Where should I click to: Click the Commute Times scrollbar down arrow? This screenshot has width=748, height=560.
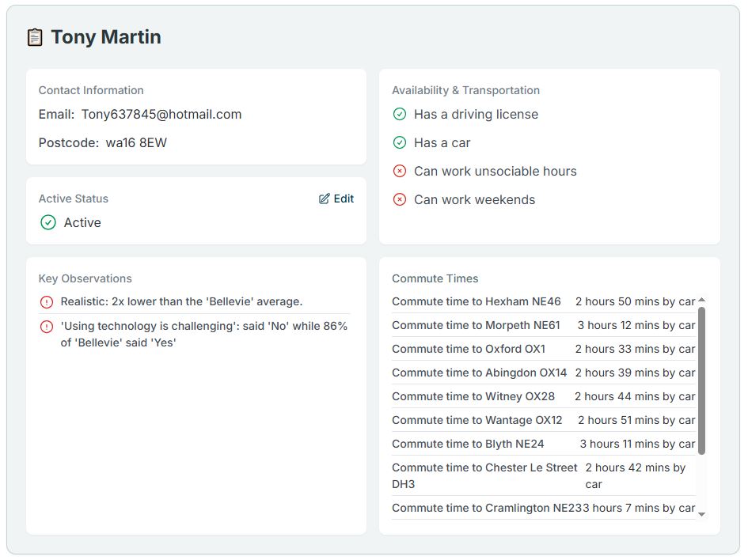(x=701, y=514)
